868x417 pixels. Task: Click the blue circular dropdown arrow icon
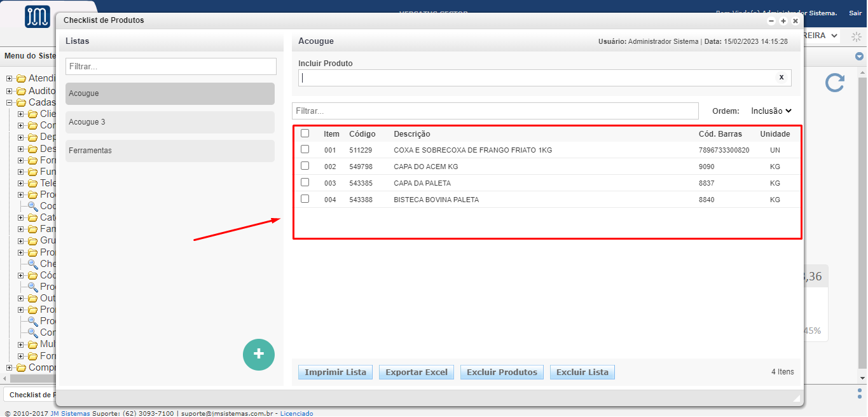859,57
